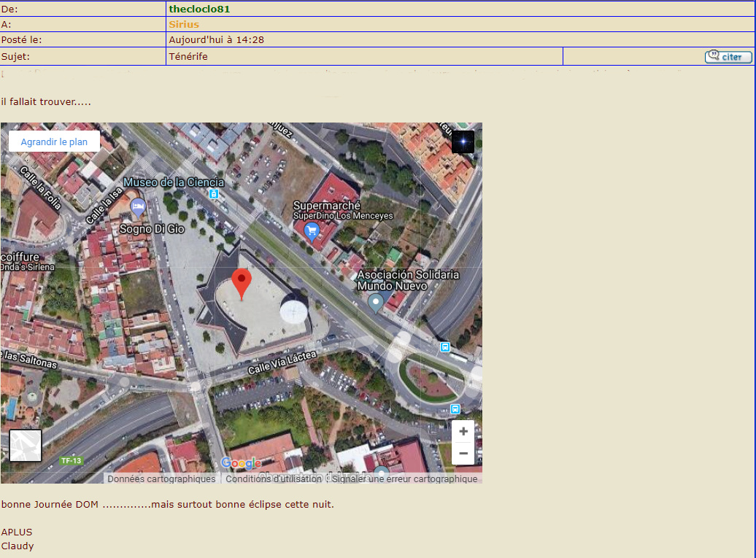
Task: Click the Calle Vía Láctea street label
Action: (x=282, y=363)
